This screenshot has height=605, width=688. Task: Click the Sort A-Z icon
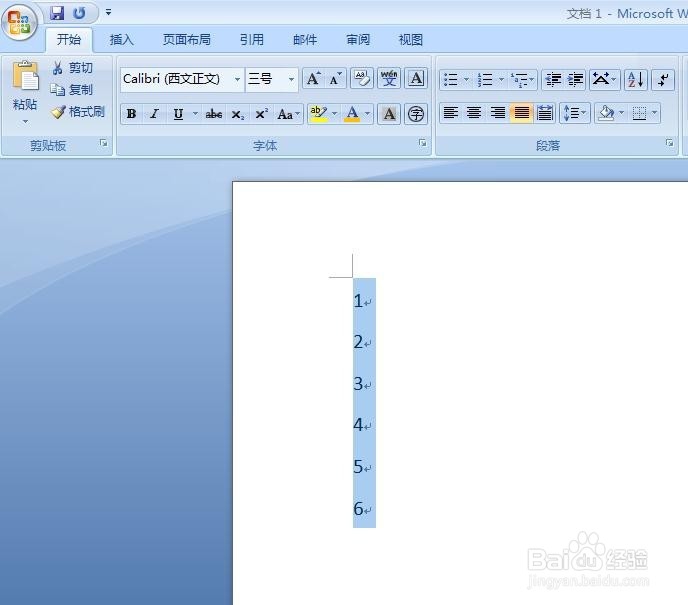coord(635,80)
